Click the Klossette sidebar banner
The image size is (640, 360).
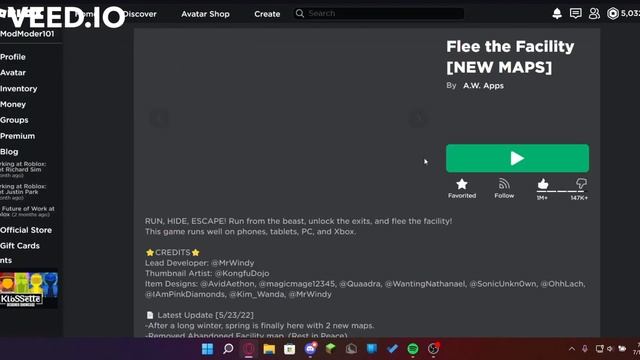(29, 290)
